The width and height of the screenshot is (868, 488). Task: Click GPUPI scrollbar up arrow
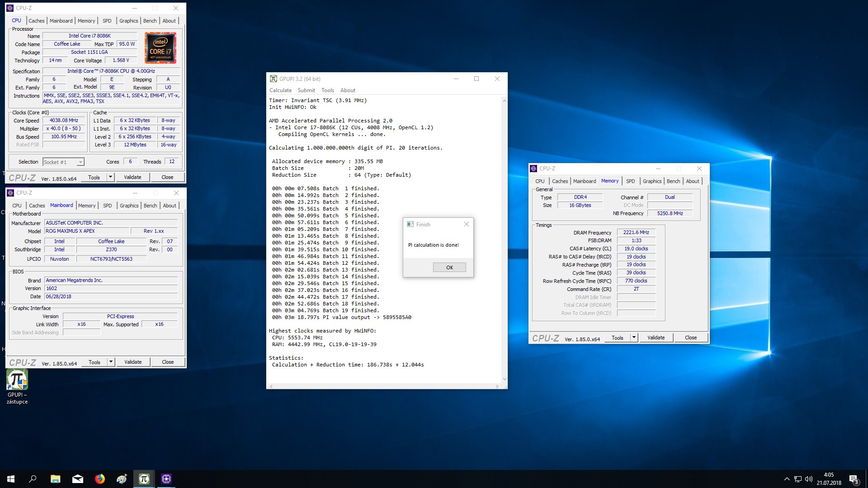(x=505, y=101)
